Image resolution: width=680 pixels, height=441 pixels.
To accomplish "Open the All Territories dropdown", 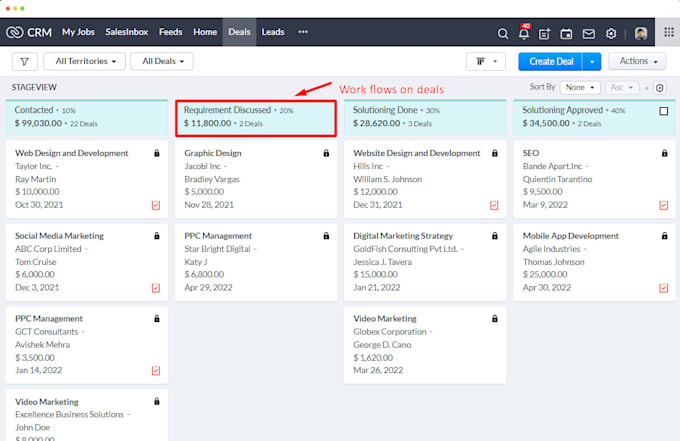I will pyautogui.click(x=85, y=62).
